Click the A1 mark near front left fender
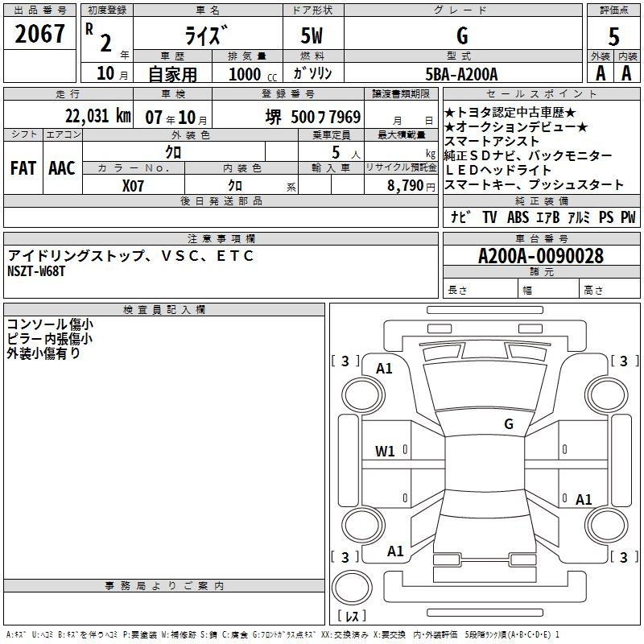The height and width of the screenshot is (644, 644). [x=385, y=369]
